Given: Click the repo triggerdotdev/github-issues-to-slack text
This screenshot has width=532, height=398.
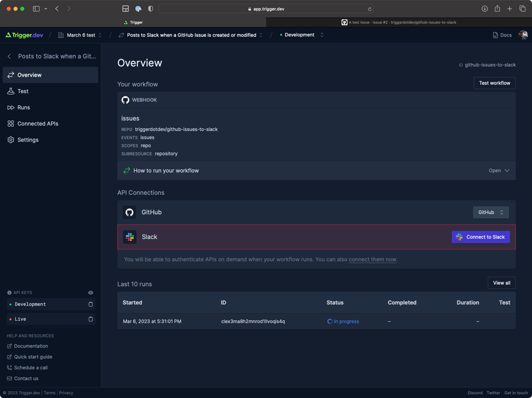Looking at the screenshot, I should point(176,129).
